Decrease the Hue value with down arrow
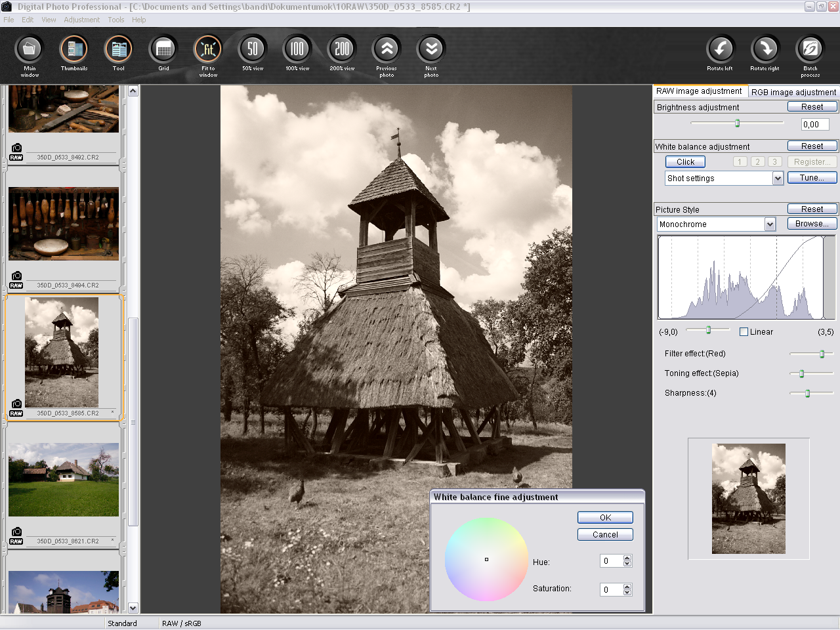 [627, 564]
